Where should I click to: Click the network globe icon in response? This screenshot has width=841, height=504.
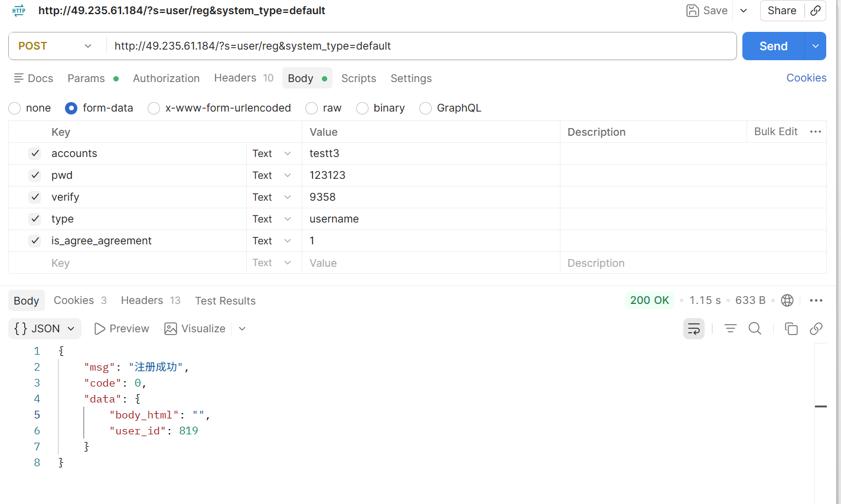[787, 300]
